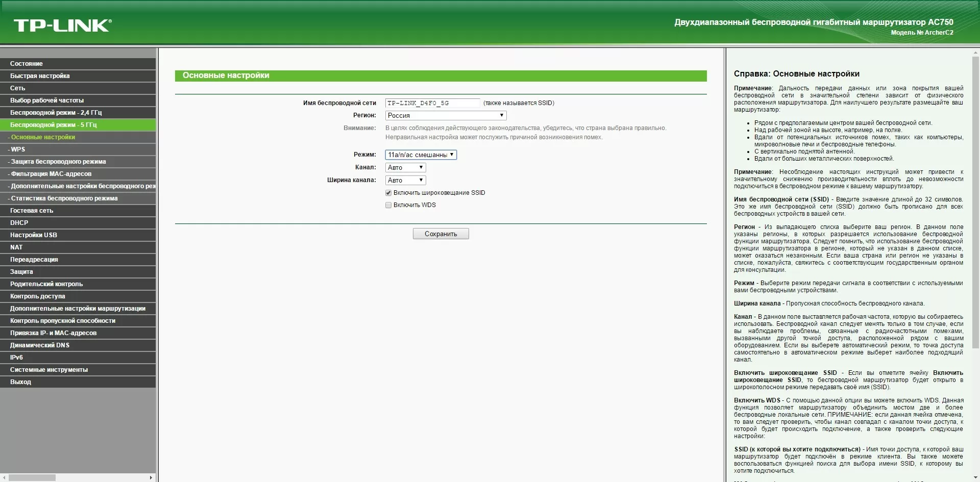Click the Выход logout item
Image resolution: width=980 pixels, height=482 pixels.
[78, 382]
